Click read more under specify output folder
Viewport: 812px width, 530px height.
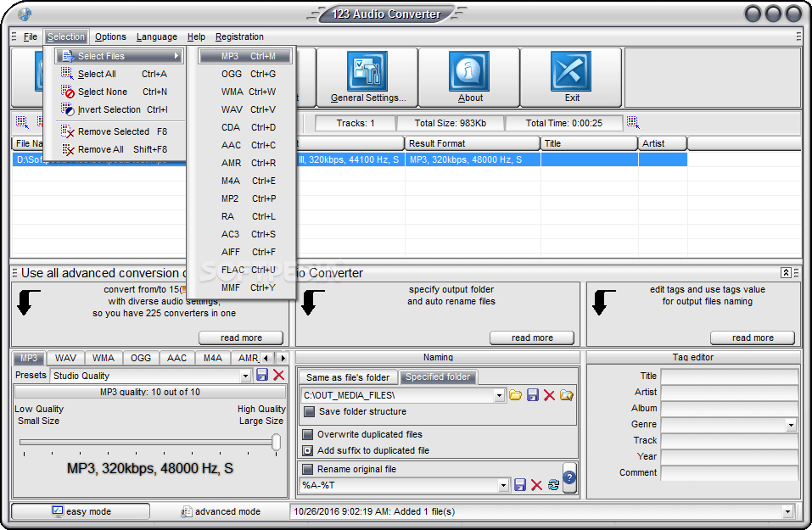coord(532,338)
